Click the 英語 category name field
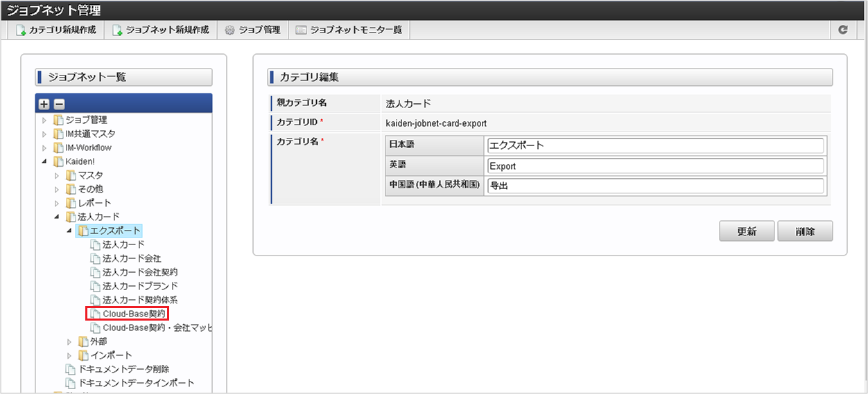868x394 pixels. (x=655, y=166)
